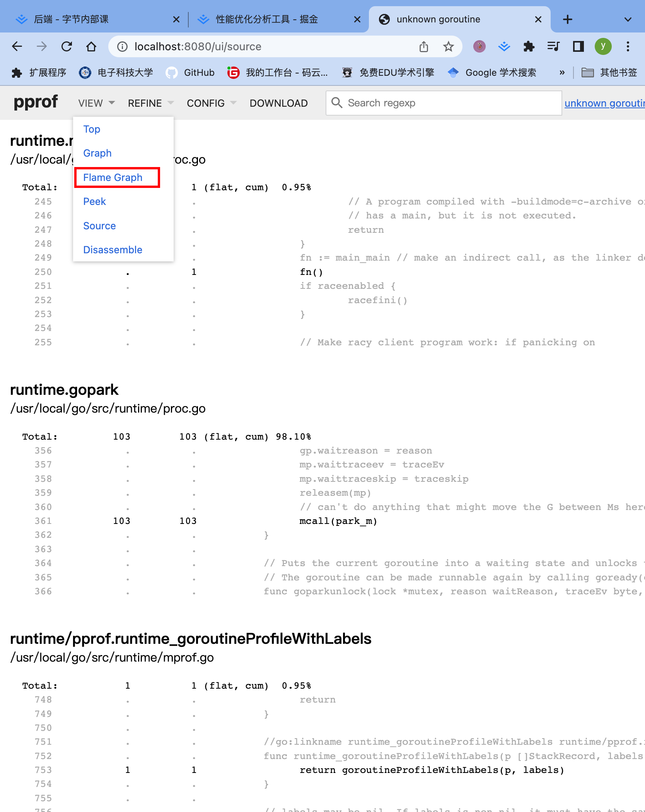Click the 98.10% total for runtime.gopark
Screen dimensions: 645x812
pos(293,437)
